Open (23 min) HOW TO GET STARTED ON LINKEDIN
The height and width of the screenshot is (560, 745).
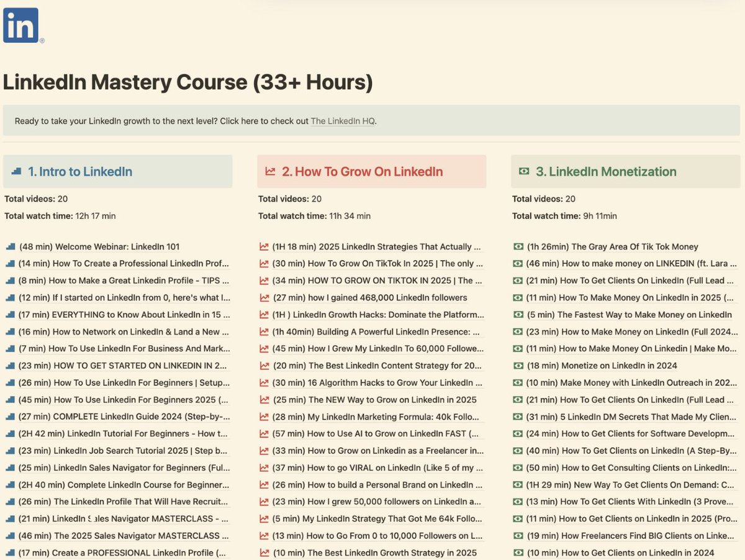tap(123, 366)
